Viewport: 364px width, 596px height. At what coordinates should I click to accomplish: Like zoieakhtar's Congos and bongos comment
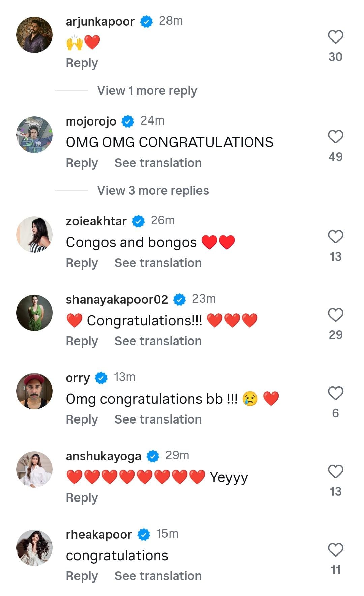click(335, 237)
